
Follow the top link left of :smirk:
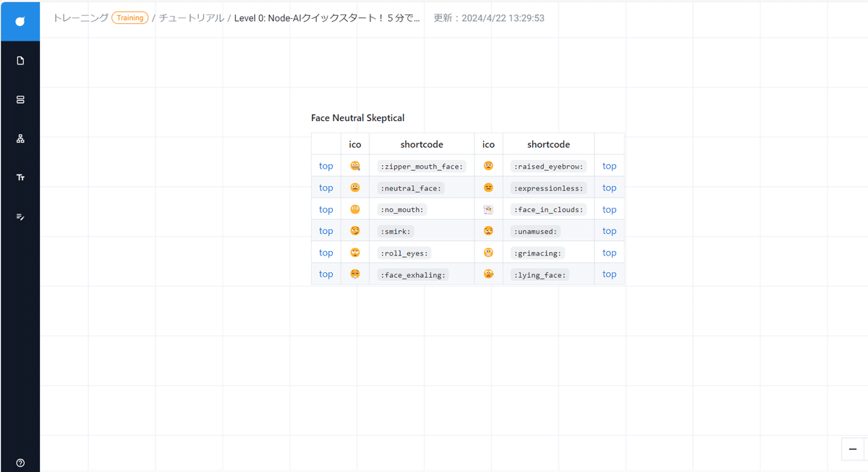tap(326, 231)
